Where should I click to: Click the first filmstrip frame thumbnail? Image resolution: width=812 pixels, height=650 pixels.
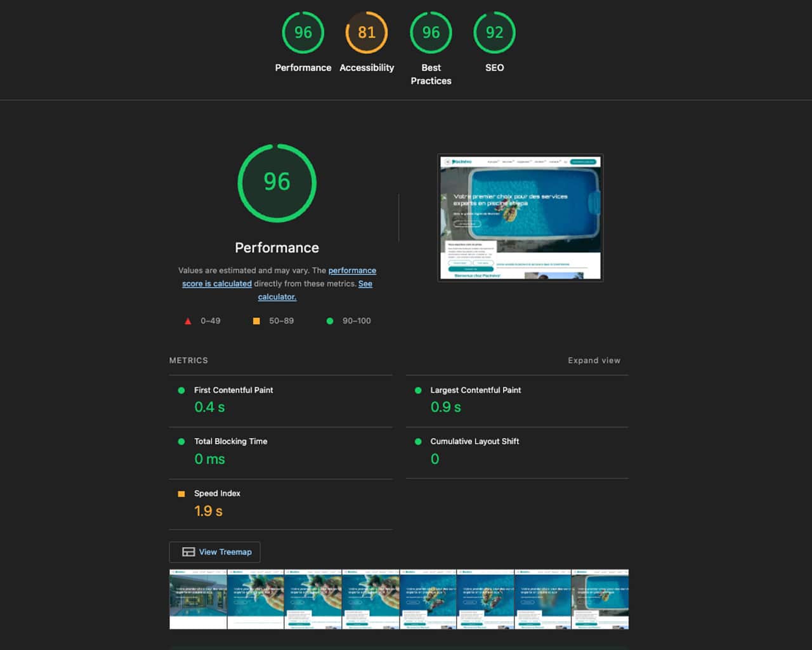[x=198, y=599]
